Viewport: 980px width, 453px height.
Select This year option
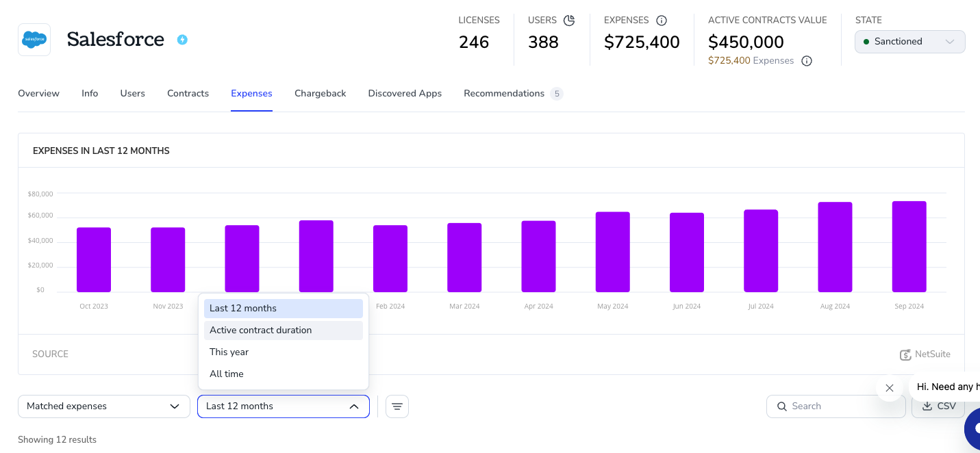284,352
